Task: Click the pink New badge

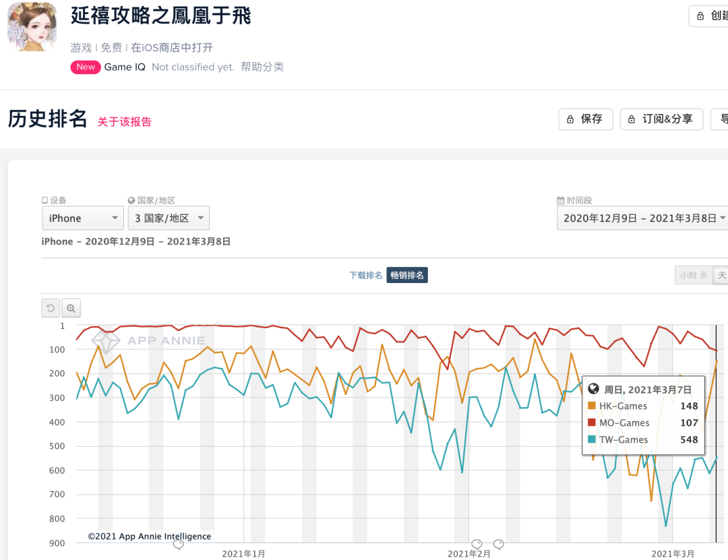Action: pyautogui.click(x=86, y=67)
